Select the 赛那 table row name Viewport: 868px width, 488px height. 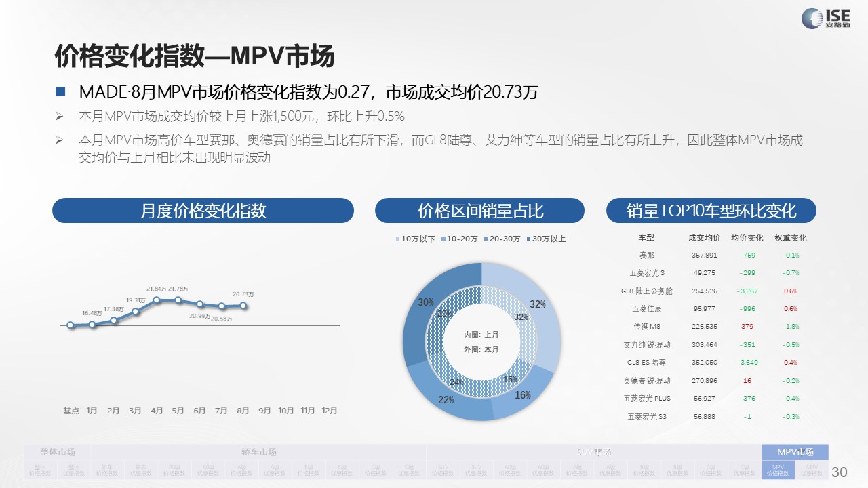647,256
